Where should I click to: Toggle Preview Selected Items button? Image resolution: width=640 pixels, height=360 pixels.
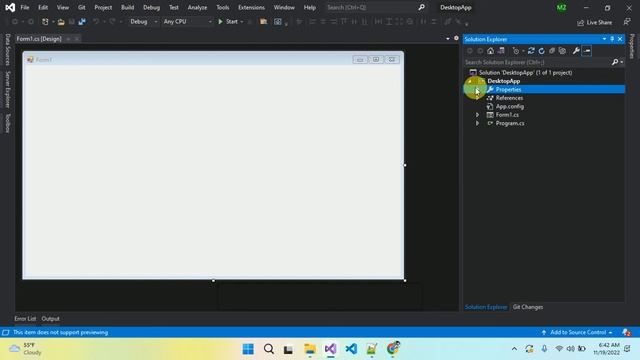pos(587,51)
